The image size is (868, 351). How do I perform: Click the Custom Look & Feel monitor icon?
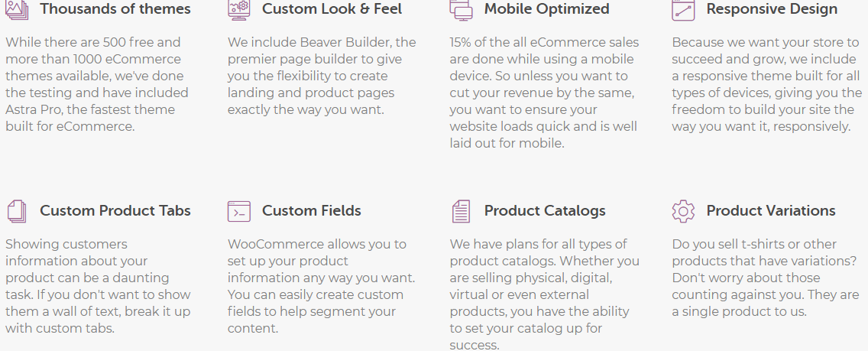point(238,10)
